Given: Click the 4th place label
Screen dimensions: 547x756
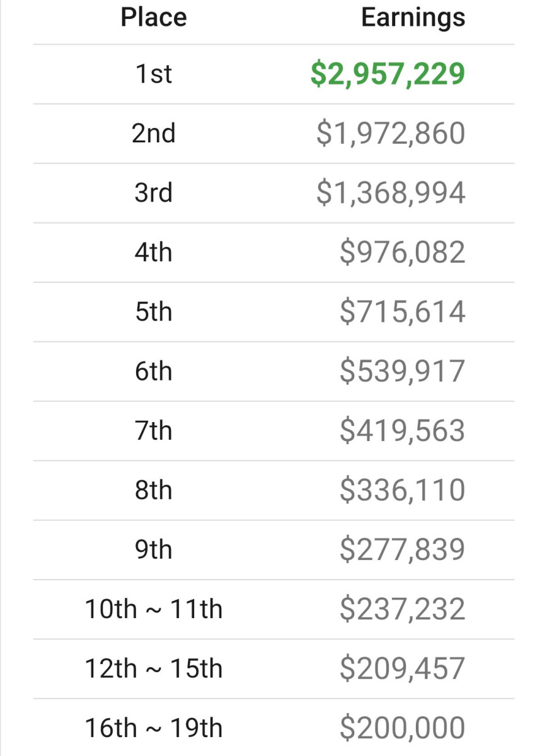Looking at the screenshot, I should [x=154, y=253].
